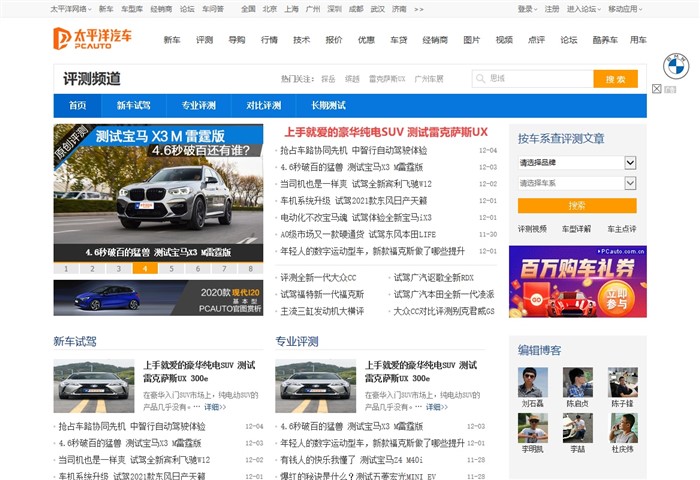
Task: Expand the 登录 dropdown
Action: [x=527, y=9]
